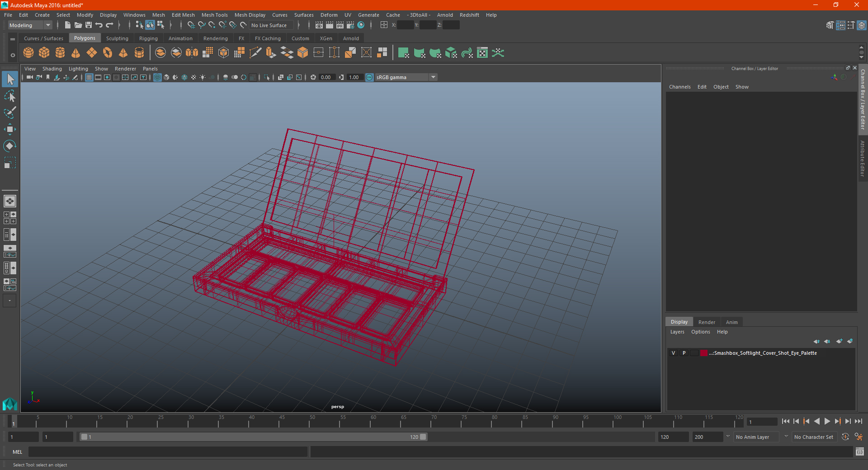Toggle visibility of Smashbox palette layer
The height and width of the screenshot is (470, 868).
pyautogui.click(x=674, y=353)
